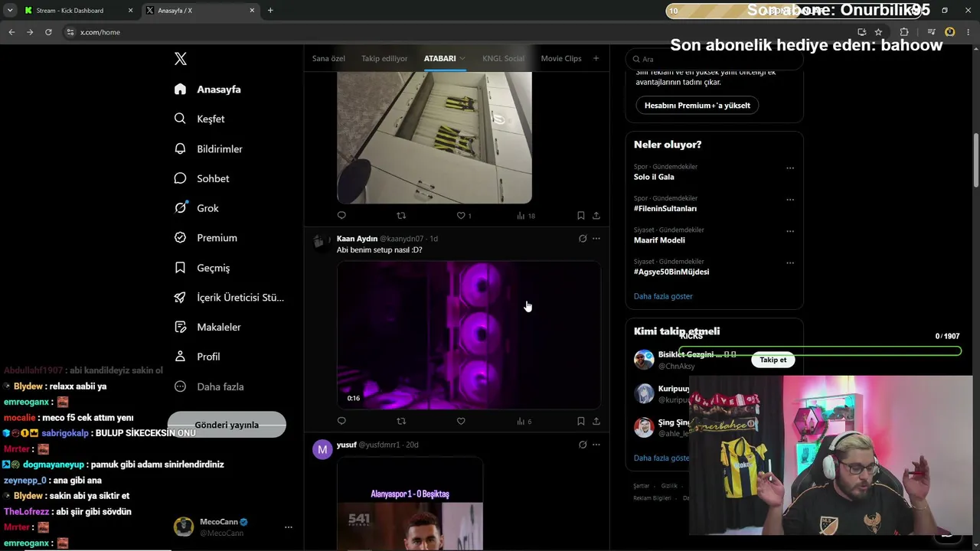View analytics of Kaan Aydın's post
The image size is (980, 551).
524,421
